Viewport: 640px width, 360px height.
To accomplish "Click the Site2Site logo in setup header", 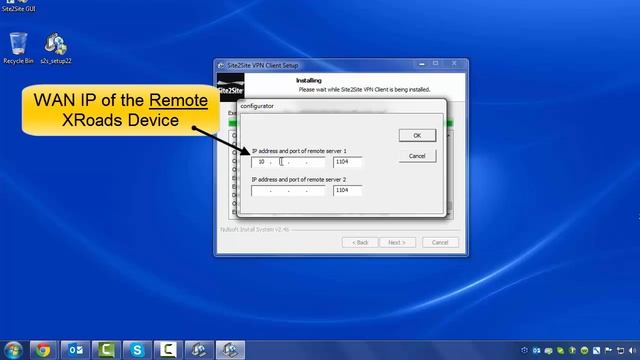I will point(231,87).
